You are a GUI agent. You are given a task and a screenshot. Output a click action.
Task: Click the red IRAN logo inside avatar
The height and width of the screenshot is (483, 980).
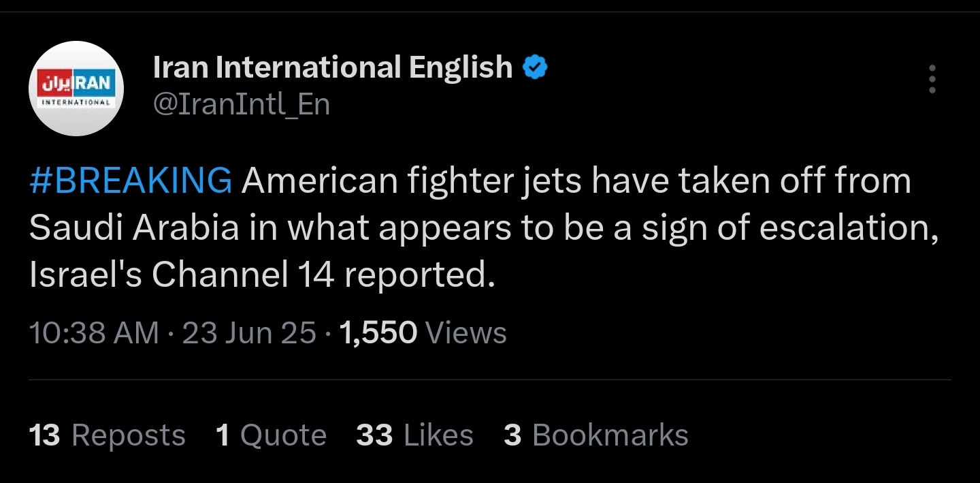pyautogui.click(x=76, y=83)
